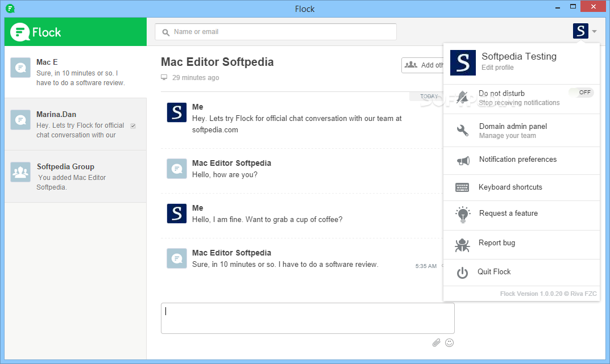Open the emoji smiley picker
Viewport: 610px width, 364px height.
pyautogui.click(x=449, y=342)
